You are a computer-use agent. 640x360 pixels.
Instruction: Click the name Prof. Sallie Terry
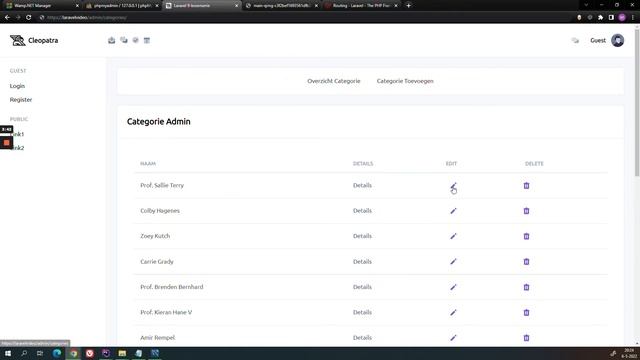point(162,185)
